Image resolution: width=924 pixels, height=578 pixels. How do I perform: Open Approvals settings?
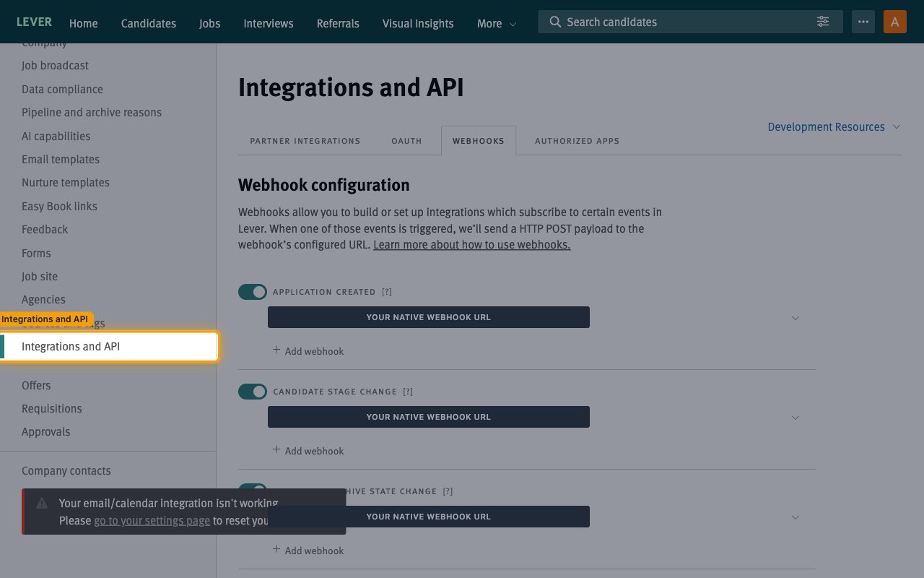tap(46, 432)
